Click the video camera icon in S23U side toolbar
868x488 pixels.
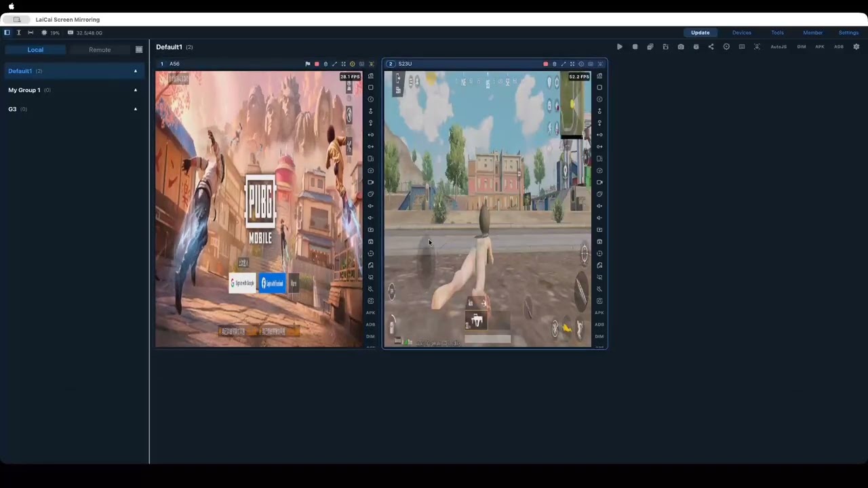[x=599, y=182]
